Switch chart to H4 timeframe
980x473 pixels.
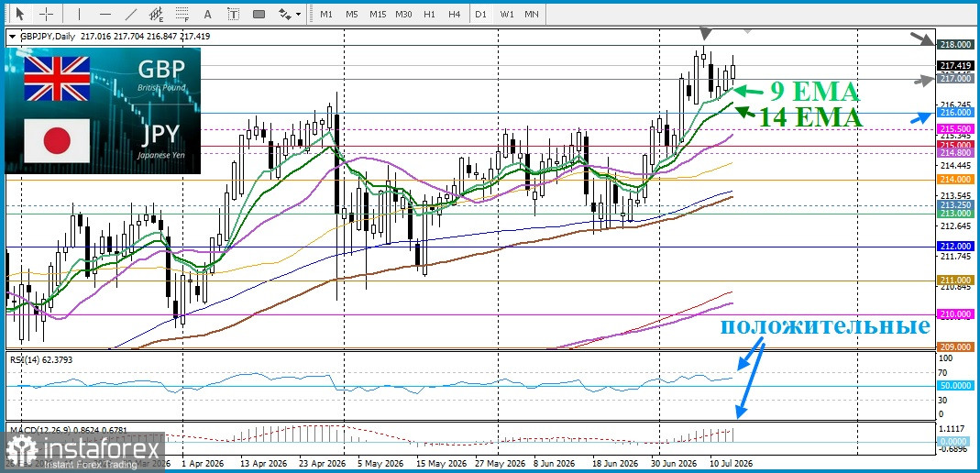455,14
